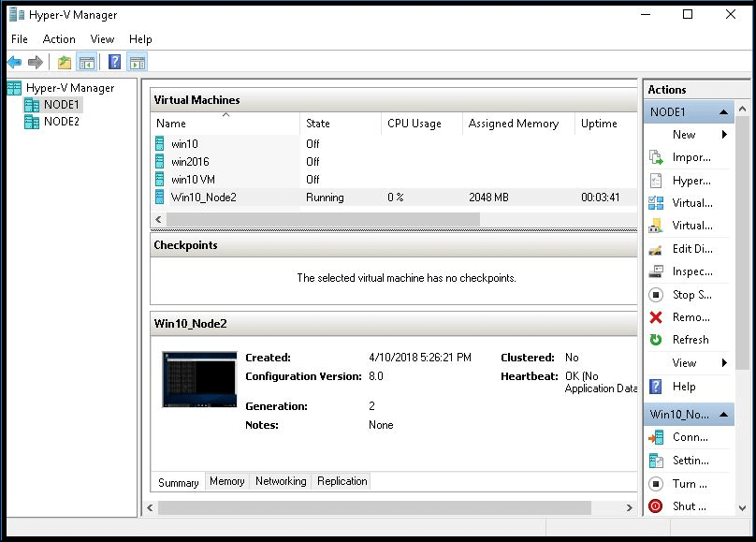The height and width of the screenshot is (542, 756).
Task: Collapse the Win10_No... actions section arrow
Action: pyautogui.click(x=723, y=415)
